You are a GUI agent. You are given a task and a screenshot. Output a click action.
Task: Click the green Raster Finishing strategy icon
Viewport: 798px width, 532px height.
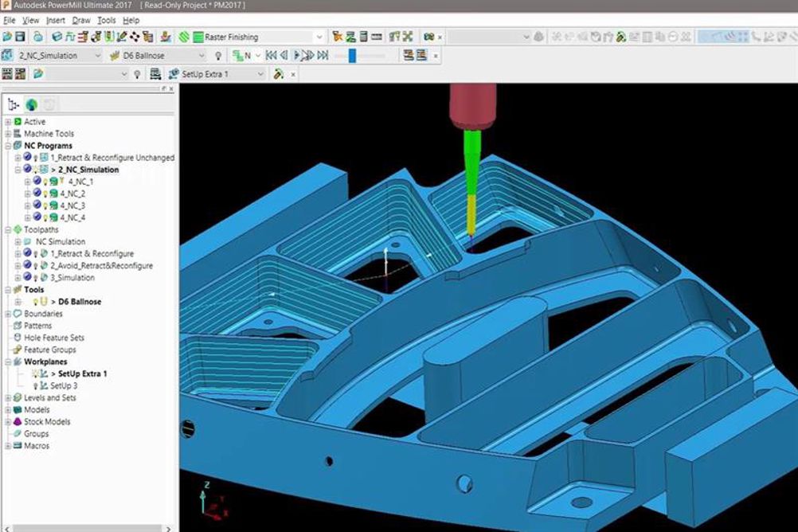(198, 37)
